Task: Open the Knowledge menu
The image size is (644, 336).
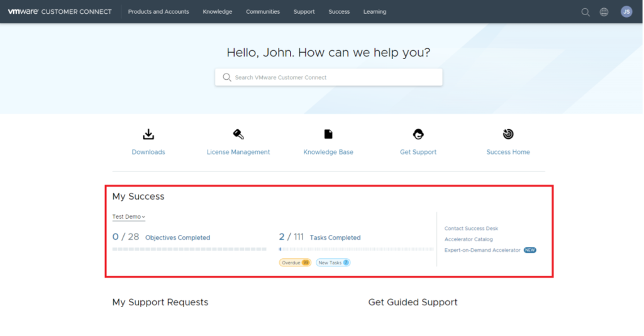Action: tap(217, 11)
